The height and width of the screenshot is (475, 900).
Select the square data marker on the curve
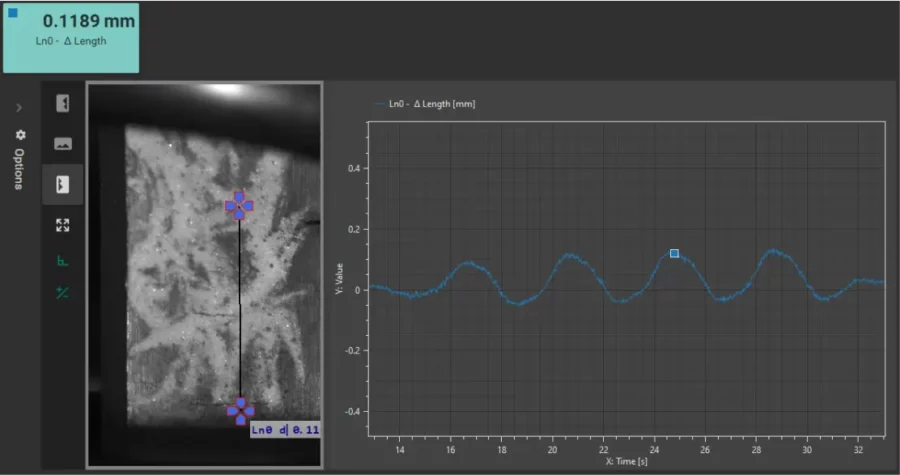point(674,253)
